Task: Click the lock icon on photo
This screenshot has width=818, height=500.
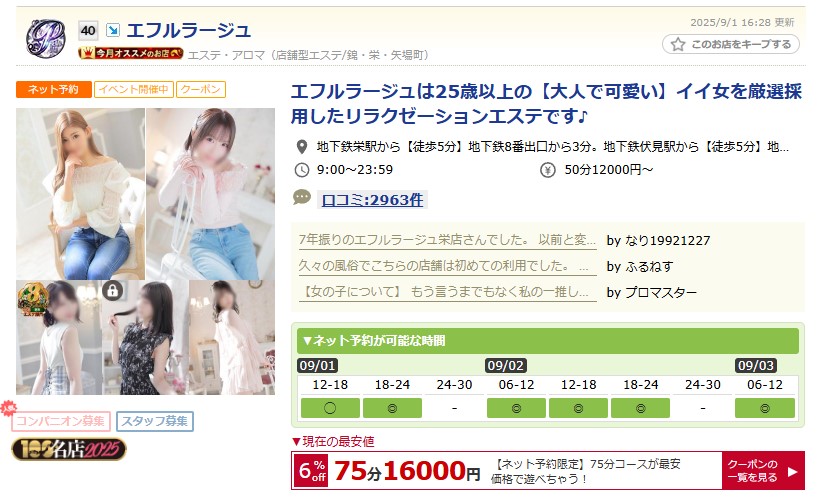Action: pyautogui.click(x=113, y=290)
